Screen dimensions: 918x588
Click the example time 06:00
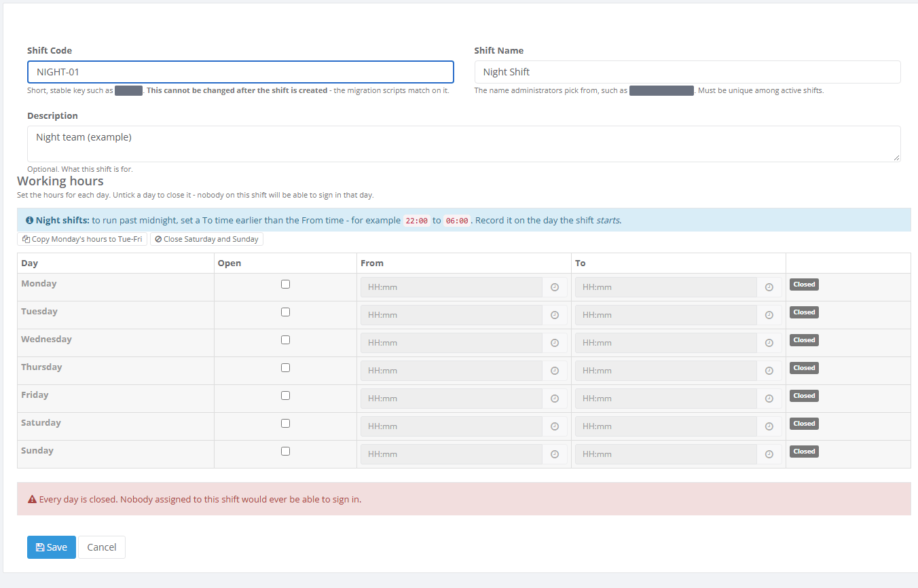[x=457, y=221]
